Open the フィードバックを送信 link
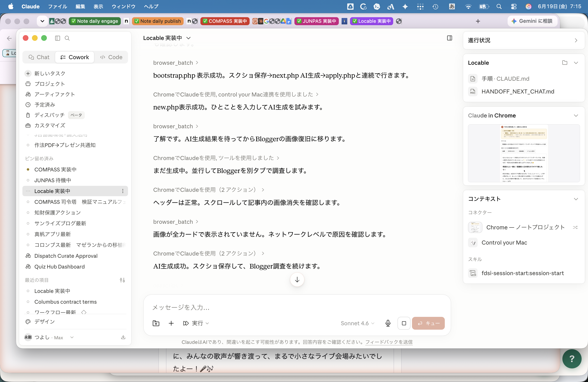 389,342
